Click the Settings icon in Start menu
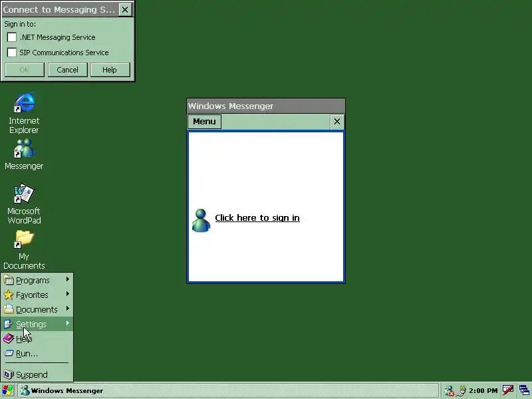Screen dimensions: 532x399 9,324
